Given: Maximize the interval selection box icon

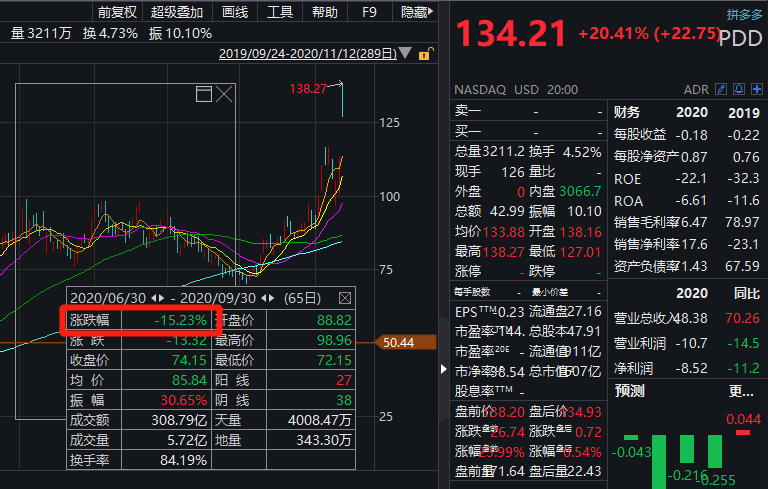Looking at the screenshot, I should (204, 94).
